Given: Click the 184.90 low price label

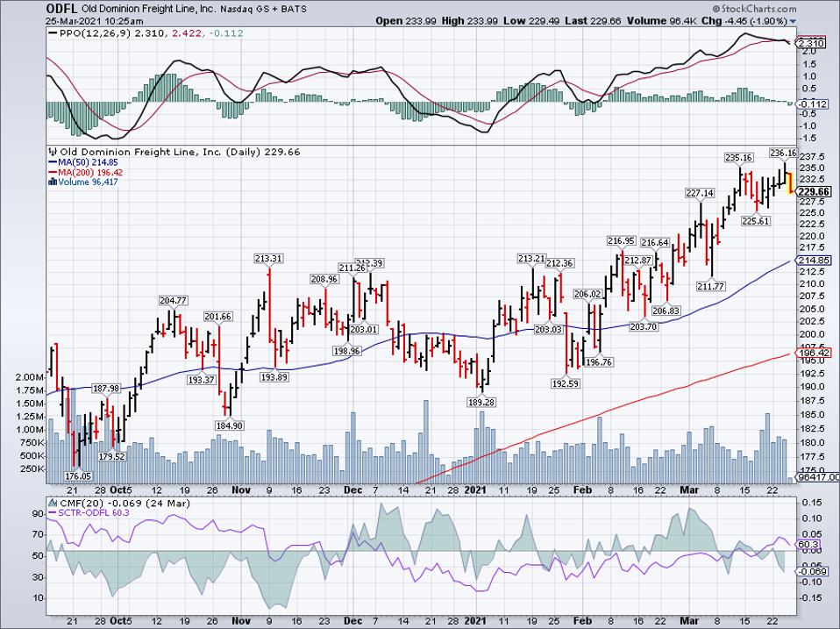Looking at the screenshot, I should point(229,425).
